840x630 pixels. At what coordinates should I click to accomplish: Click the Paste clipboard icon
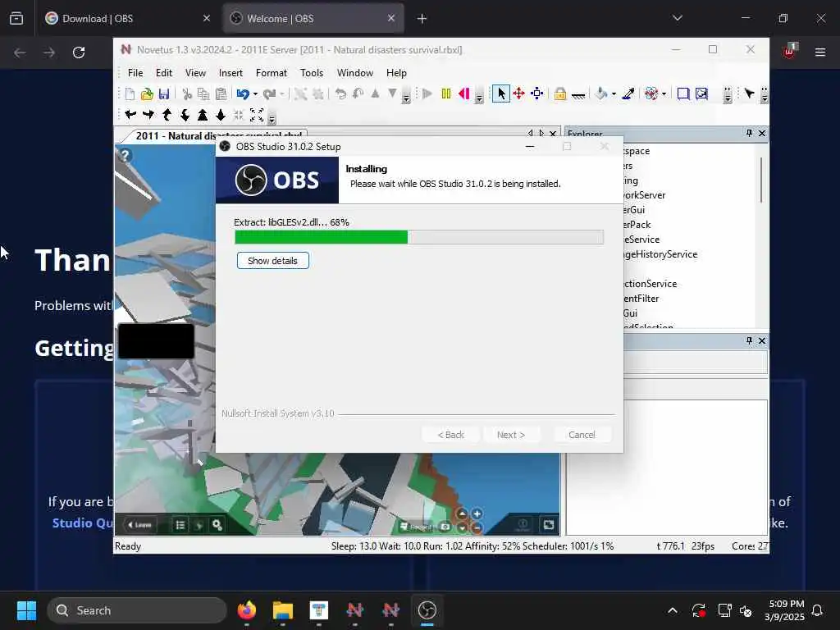[x=221, y=94]
